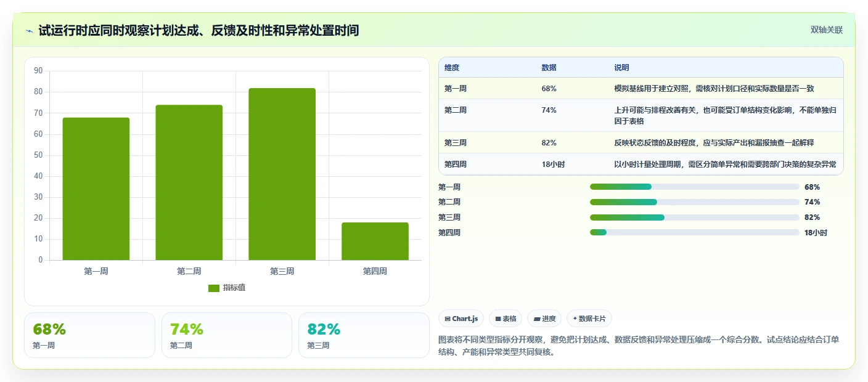This screenshot has width=868, height=382.
Task: Toggle the 指标值 legend color swatch
Action: pyautogui.click(x=214, y=288)
